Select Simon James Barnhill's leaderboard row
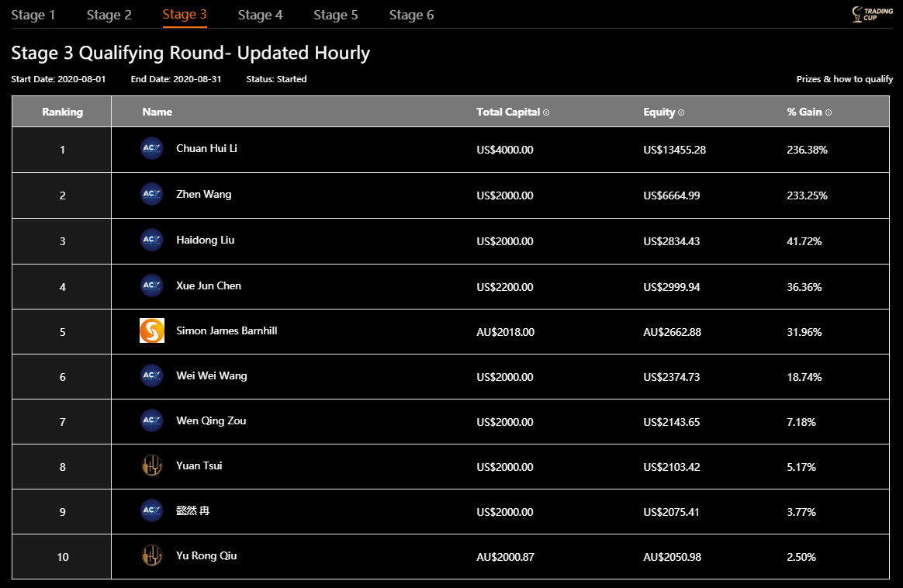This screenshot has height=588, width=903. click(x=450, y=331)
